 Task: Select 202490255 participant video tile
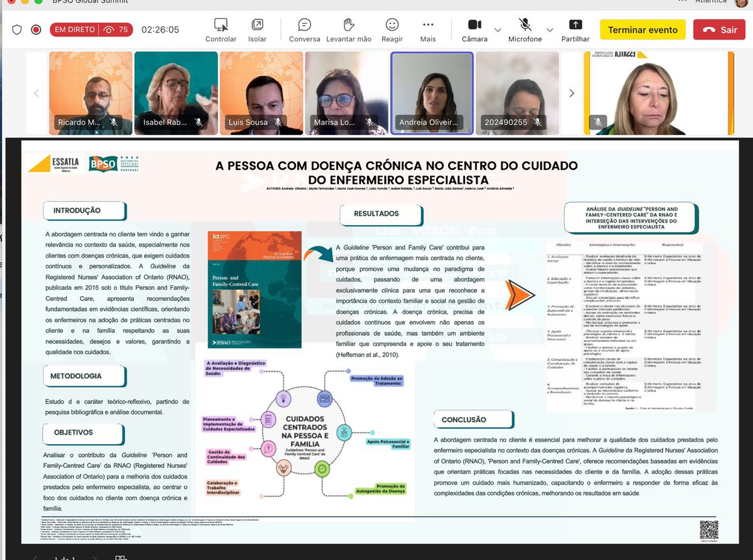click(x=517, y=93)
